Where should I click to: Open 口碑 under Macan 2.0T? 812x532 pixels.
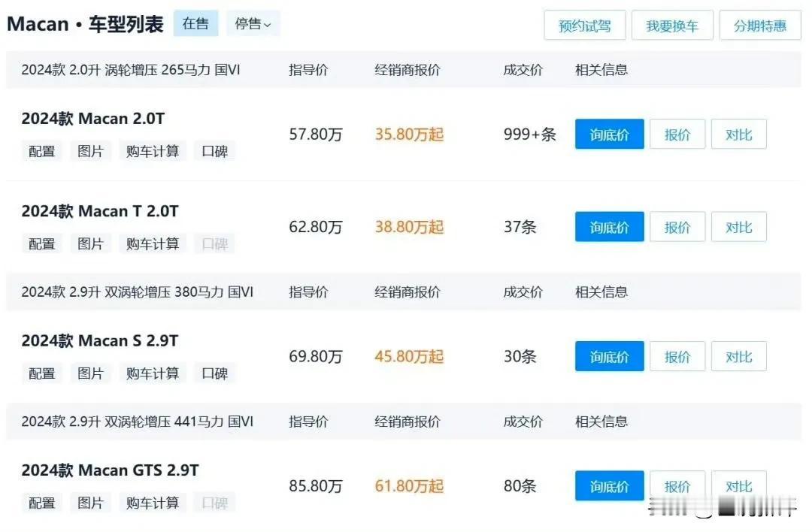tap(214, 151)
